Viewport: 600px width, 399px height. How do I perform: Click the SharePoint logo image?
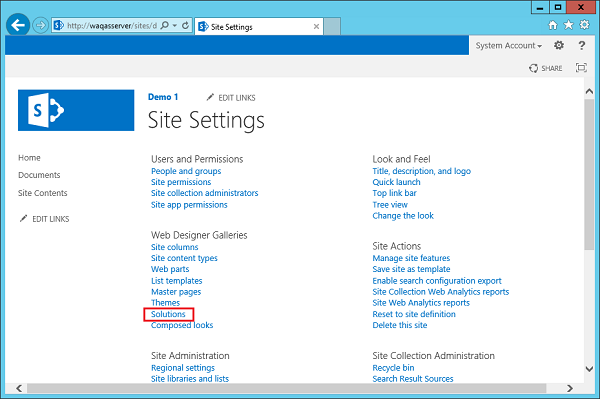76,110
